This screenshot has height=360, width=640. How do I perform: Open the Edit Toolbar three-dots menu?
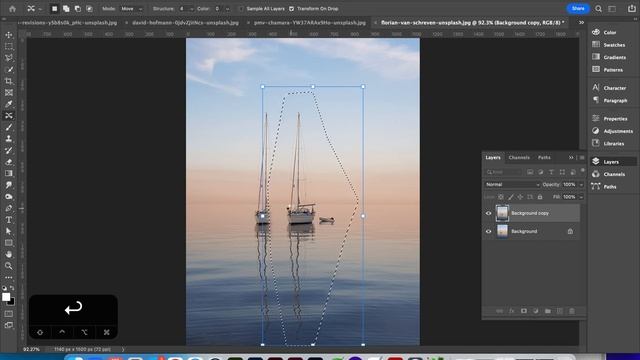point(9,278)
